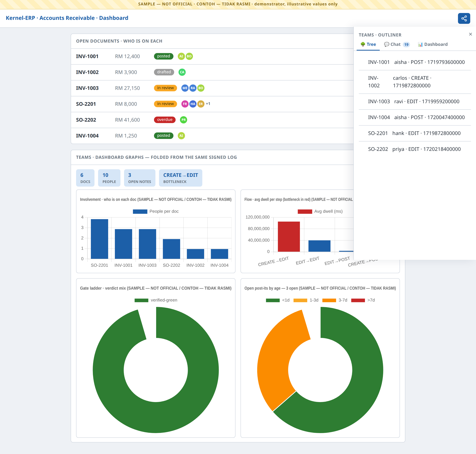Expand the +1 more people on SO-2201
This screenshot has width=476, height=454.
point(208,104)
